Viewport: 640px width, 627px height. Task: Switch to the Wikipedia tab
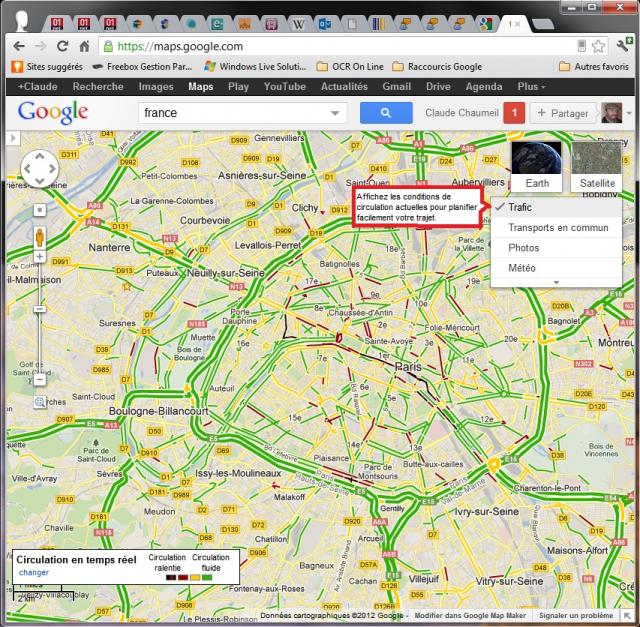(x=298, y=24)
